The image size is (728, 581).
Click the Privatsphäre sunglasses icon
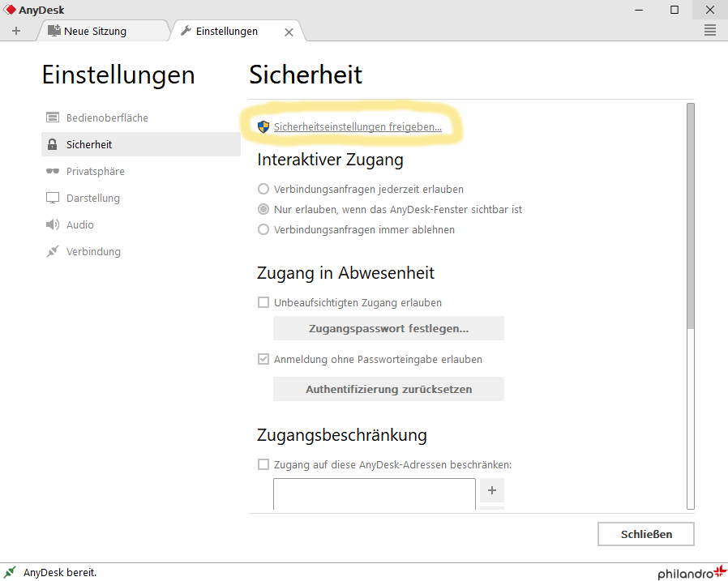pos(53,171)
